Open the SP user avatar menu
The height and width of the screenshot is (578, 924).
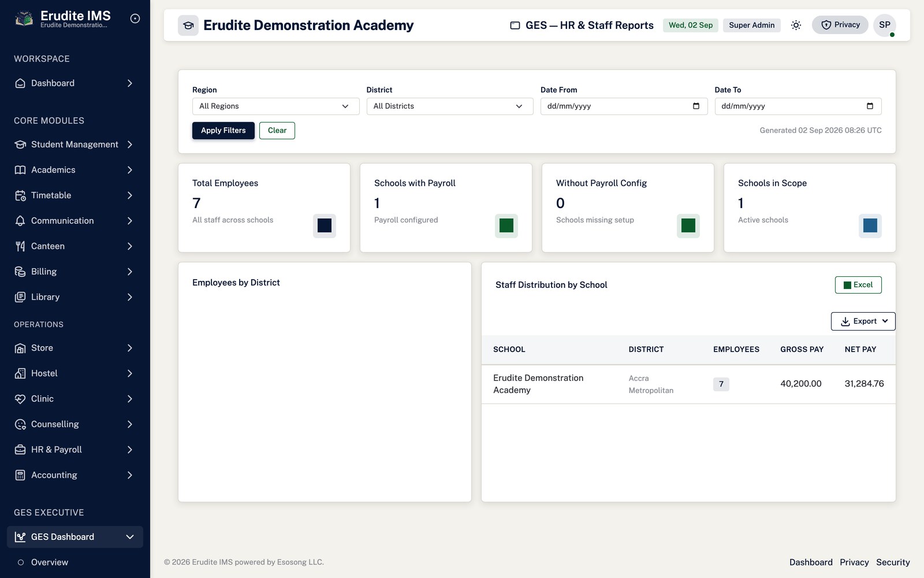tap(885, 25)
